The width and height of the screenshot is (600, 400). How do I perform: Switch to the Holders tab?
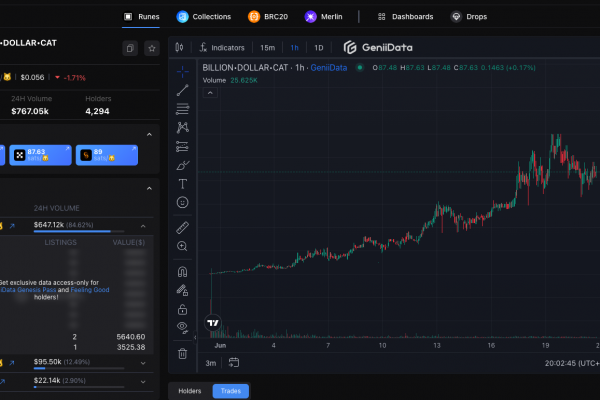[x=190, y=391]
